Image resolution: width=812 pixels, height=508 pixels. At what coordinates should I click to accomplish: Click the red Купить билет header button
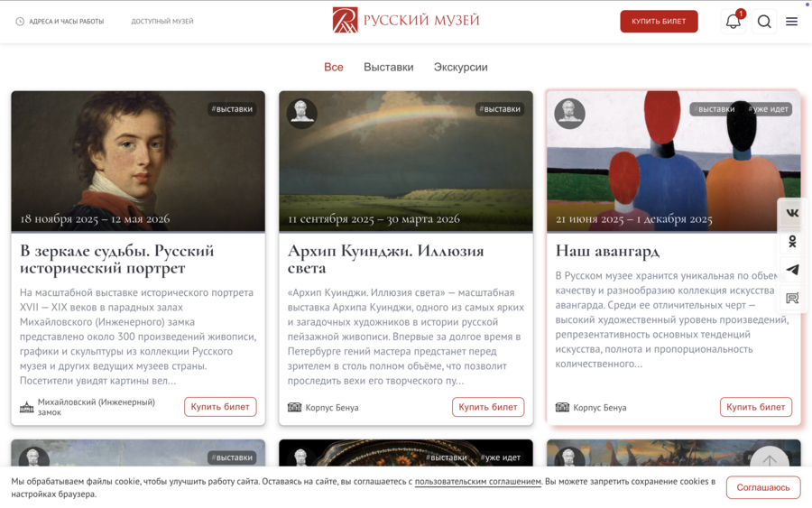(659, 22)
